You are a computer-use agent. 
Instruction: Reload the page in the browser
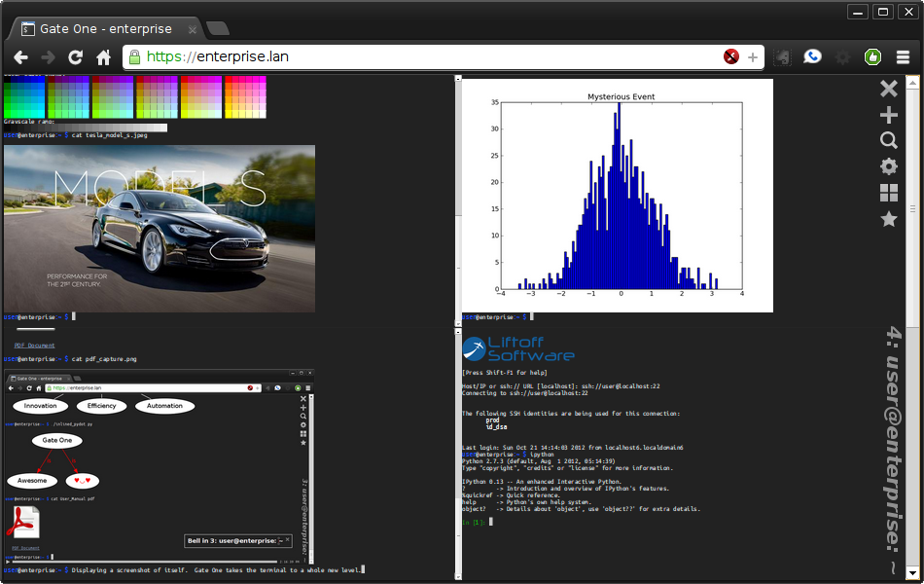pos(75,57)
